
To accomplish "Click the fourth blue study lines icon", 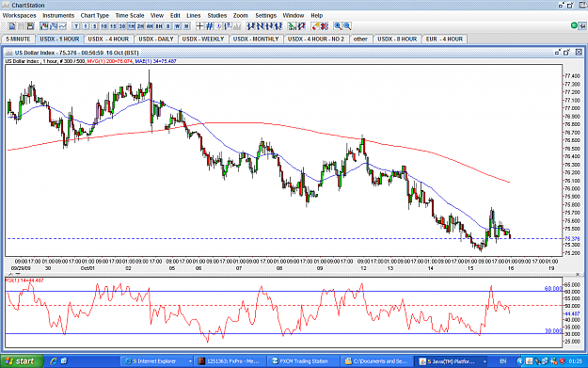I will 278,26.
